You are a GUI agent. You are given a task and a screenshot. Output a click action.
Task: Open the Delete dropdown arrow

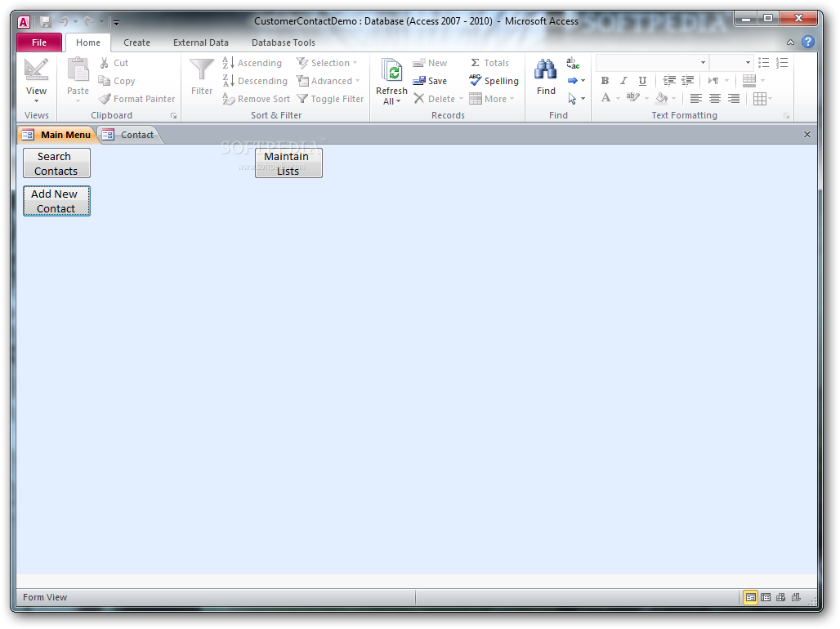[461, 99]
